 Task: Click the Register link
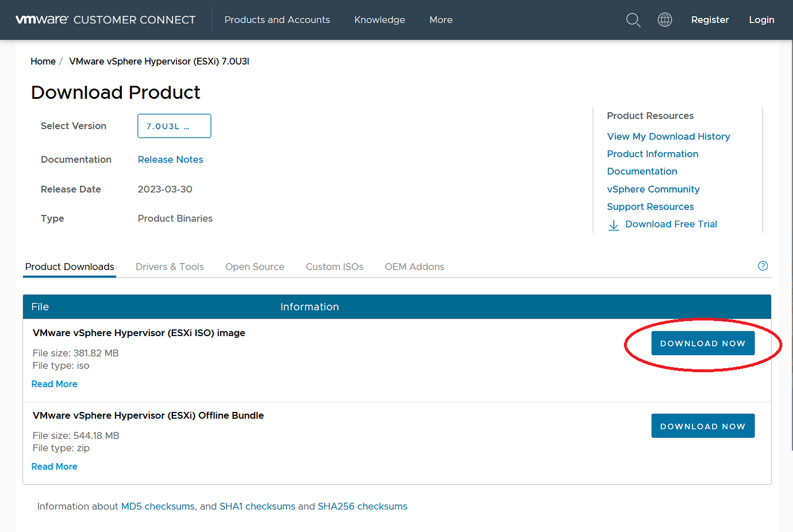pyautogui.click(x=710, y=20)
